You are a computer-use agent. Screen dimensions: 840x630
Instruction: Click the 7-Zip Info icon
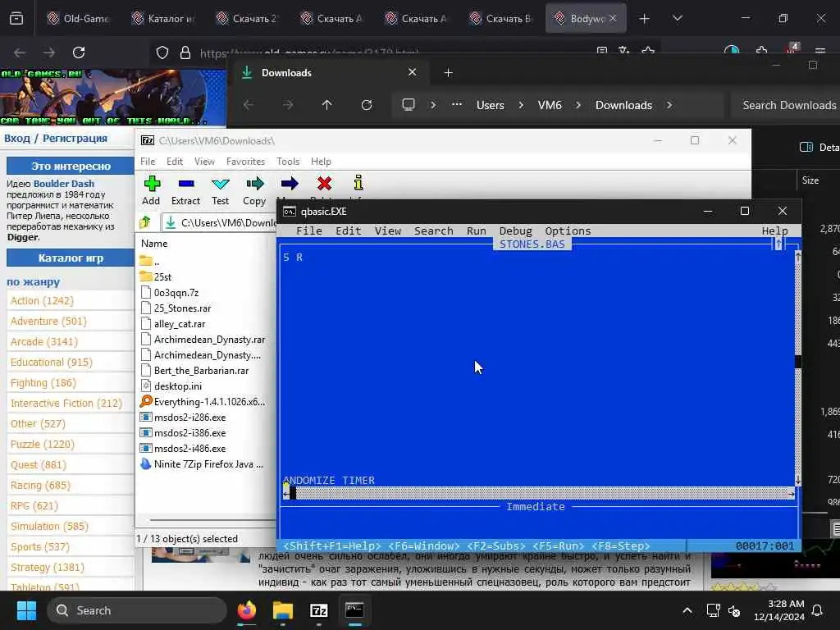(358, 183)
